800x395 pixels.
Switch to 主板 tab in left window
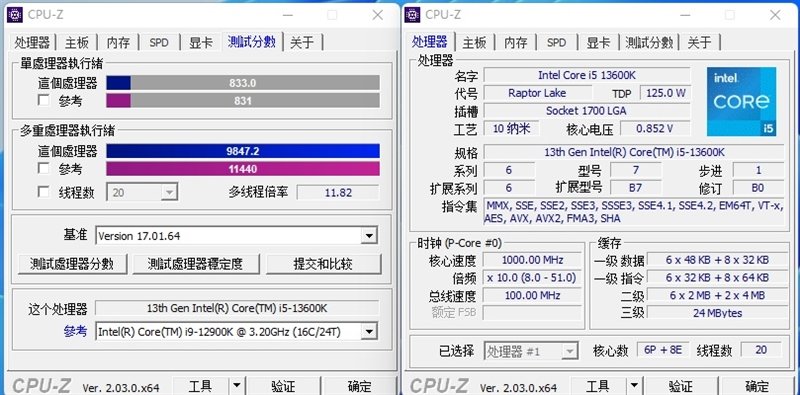coord(76,42)
